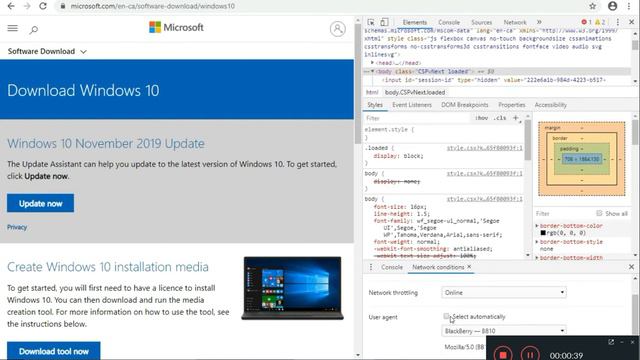Expand border-bottom-width computed property
This screenshot has height=360, width=640.
point(537,258)
